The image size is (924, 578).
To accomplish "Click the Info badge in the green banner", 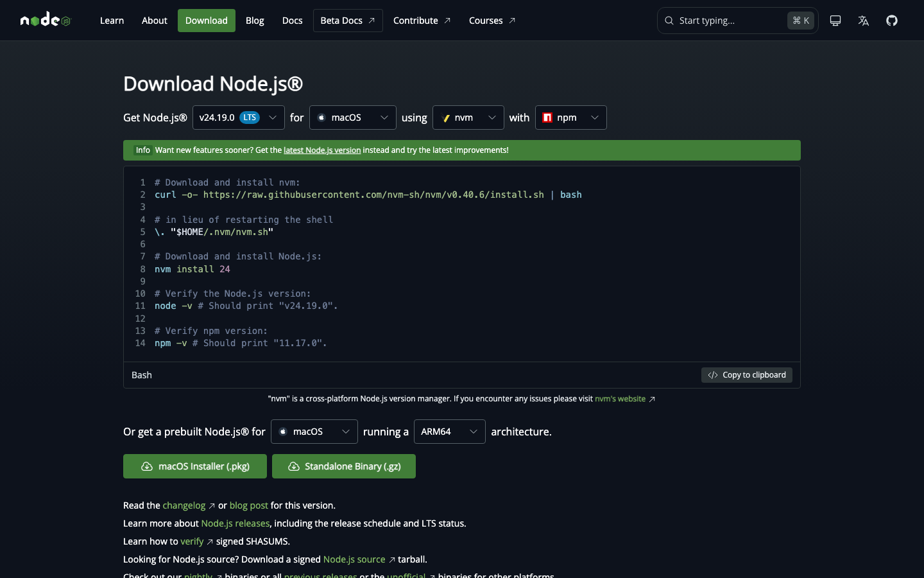I will (142, 150).
